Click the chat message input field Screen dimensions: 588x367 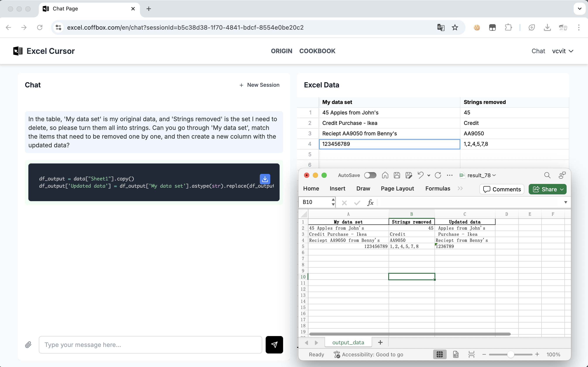coord(150,345)
